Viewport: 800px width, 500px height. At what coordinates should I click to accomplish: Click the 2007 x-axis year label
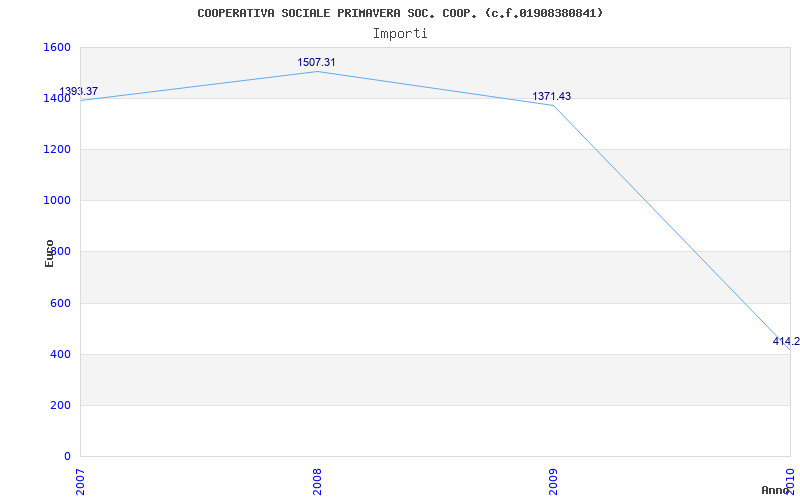tap(81, 480)
